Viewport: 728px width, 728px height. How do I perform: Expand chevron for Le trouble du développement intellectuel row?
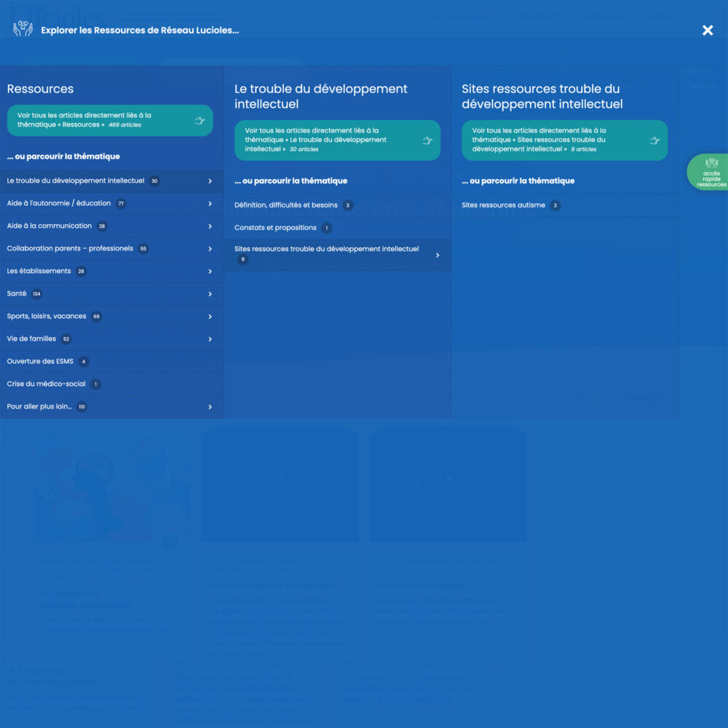[x=210, y=181]
